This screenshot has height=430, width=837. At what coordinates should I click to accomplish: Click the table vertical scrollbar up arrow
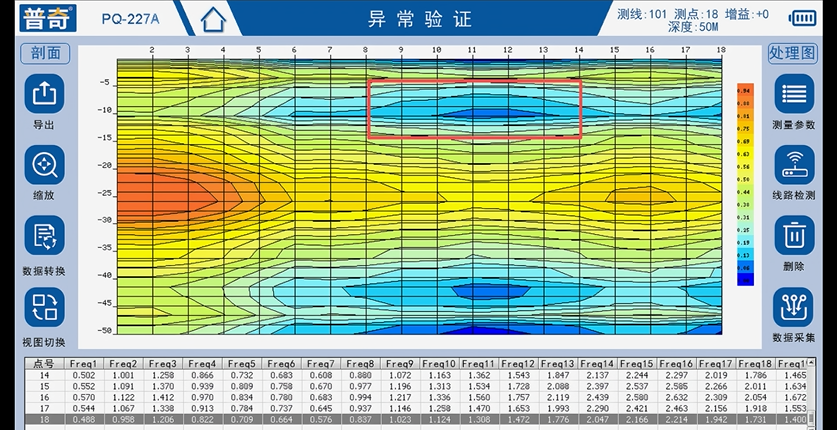(811, 363)
